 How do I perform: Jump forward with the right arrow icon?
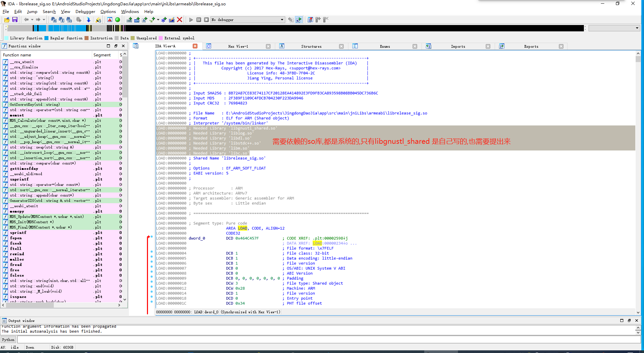point(38,20)
